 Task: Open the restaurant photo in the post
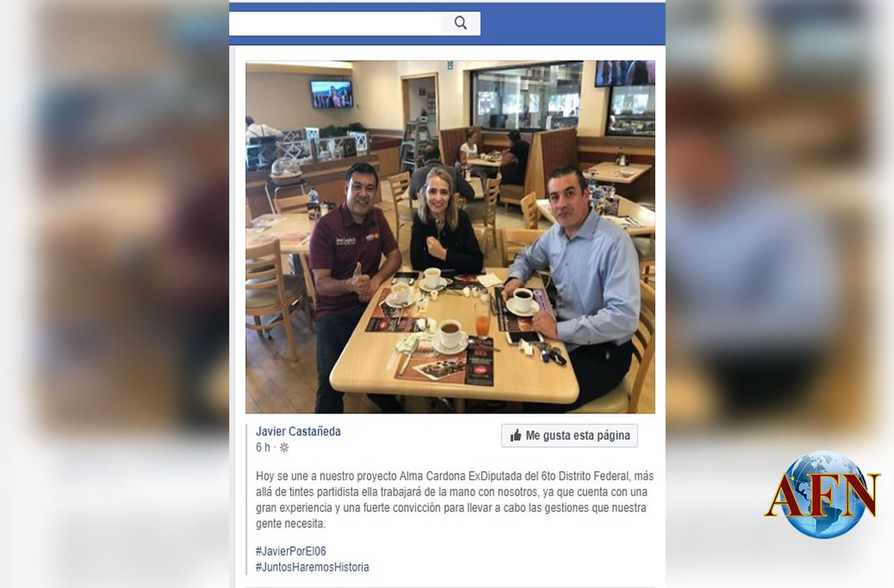(451, 236)
